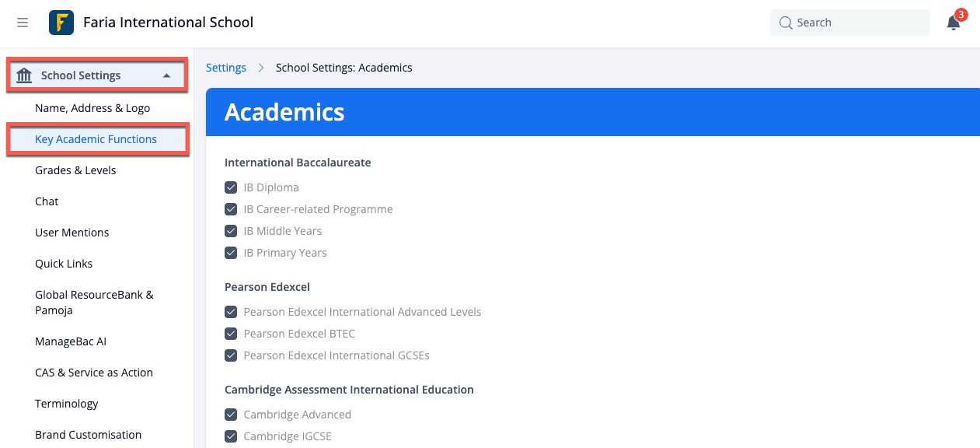
Task: Click inside the Search field
Action: [850, 23]
